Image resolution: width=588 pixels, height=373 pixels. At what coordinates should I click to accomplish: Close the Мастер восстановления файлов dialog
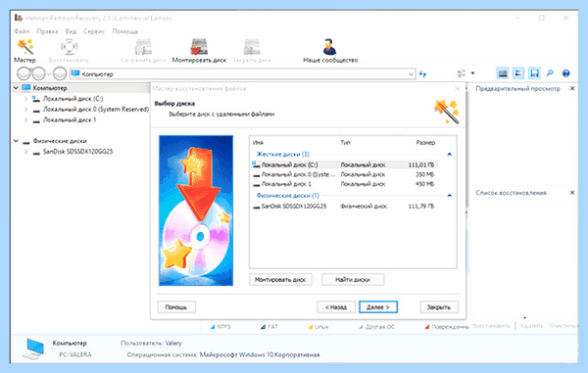point(457,89)
